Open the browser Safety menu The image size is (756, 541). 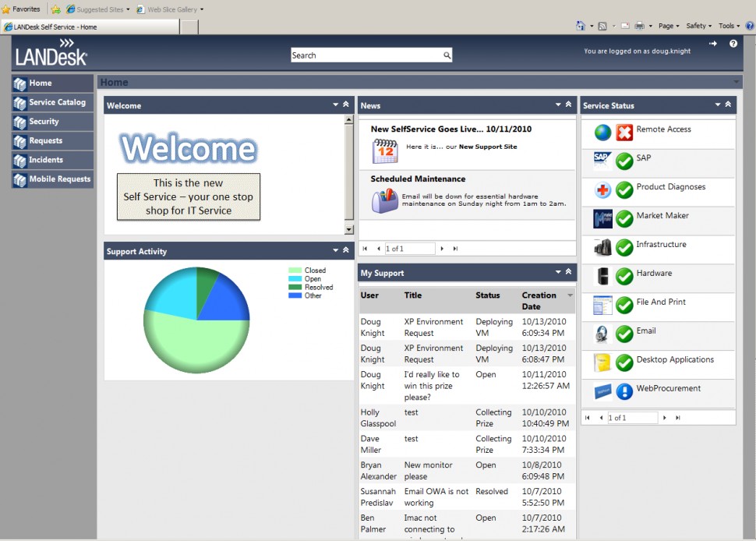click(699, 26)
